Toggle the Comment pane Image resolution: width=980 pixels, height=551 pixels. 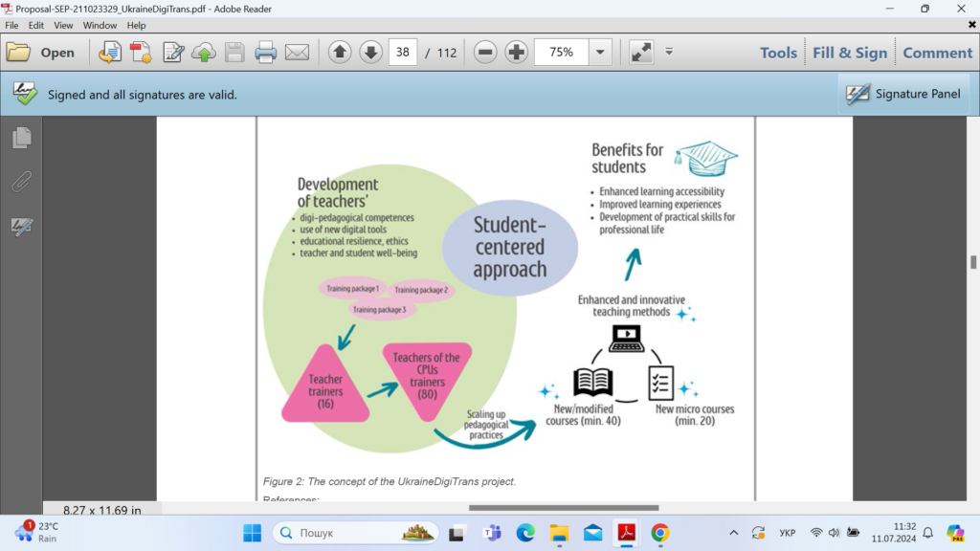(937, 53)
